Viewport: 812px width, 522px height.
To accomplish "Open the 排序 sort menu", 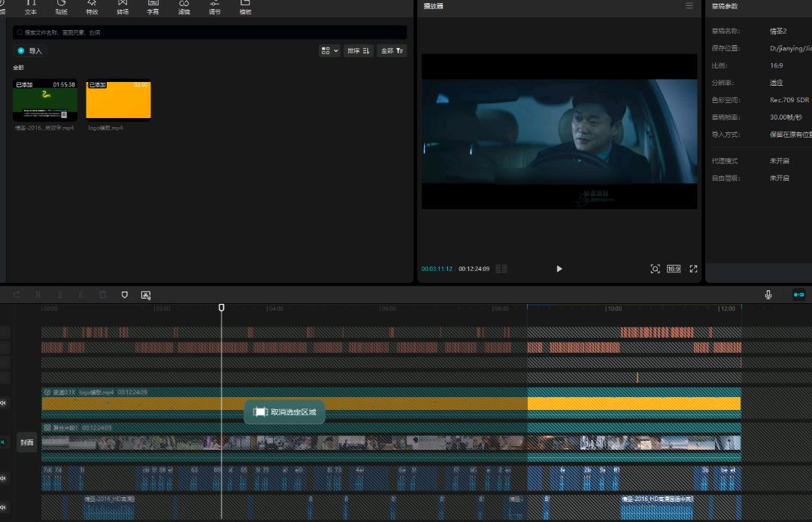I will pyautogui.click(x=359, y=50).
